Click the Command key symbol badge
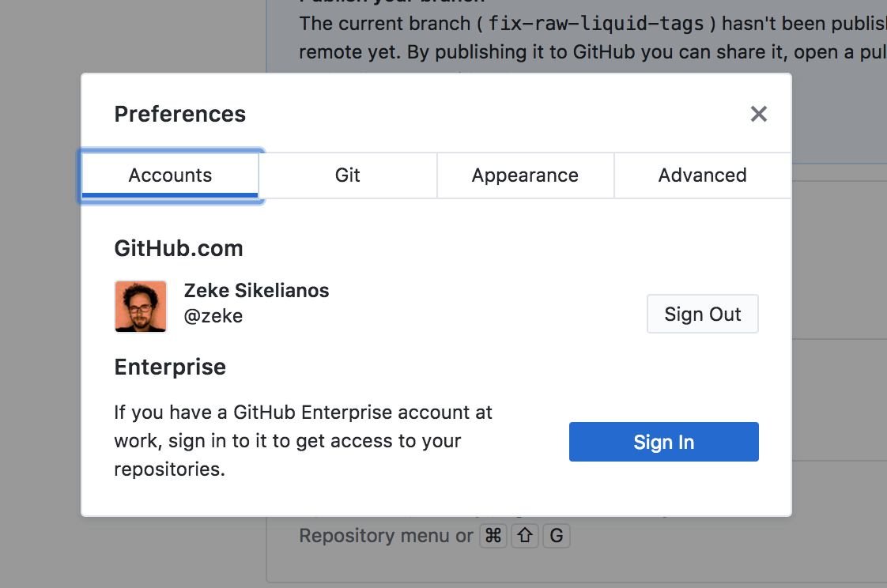 click(x=493, y=536)
